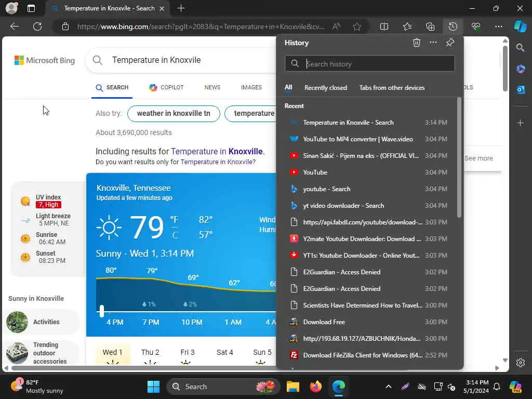Open 'Download Free' history entry
This screenshot has width=532, height=399.
coord(369,322)
